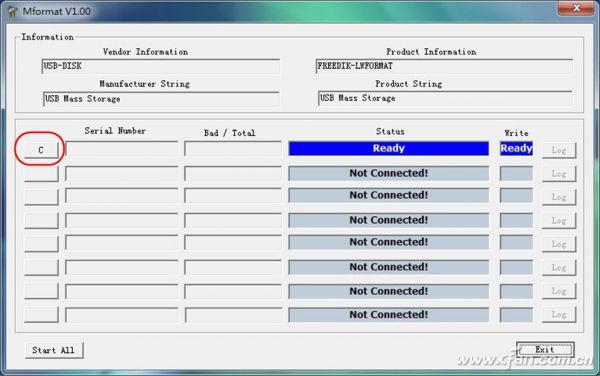
Task: Open the Log button in the last row
Action: (x=559, y=314)
